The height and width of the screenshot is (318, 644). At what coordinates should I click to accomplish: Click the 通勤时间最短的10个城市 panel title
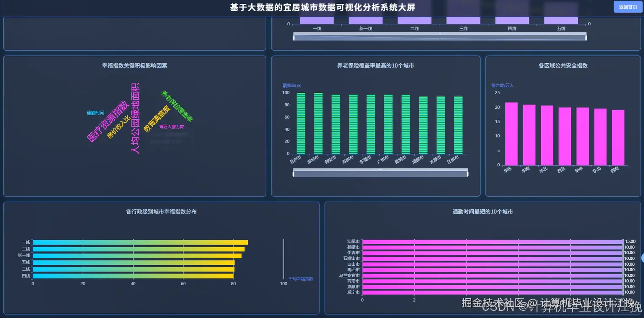483,212
